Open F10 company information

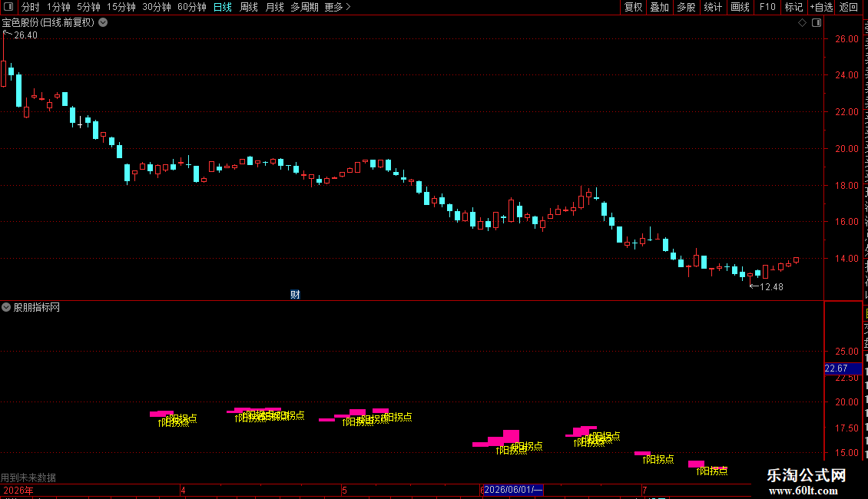tap(767, 7)
